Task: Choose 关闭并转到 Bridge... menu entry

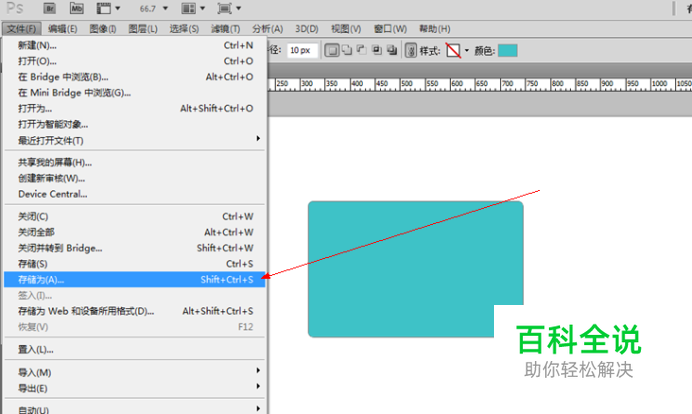Action: 135,248
